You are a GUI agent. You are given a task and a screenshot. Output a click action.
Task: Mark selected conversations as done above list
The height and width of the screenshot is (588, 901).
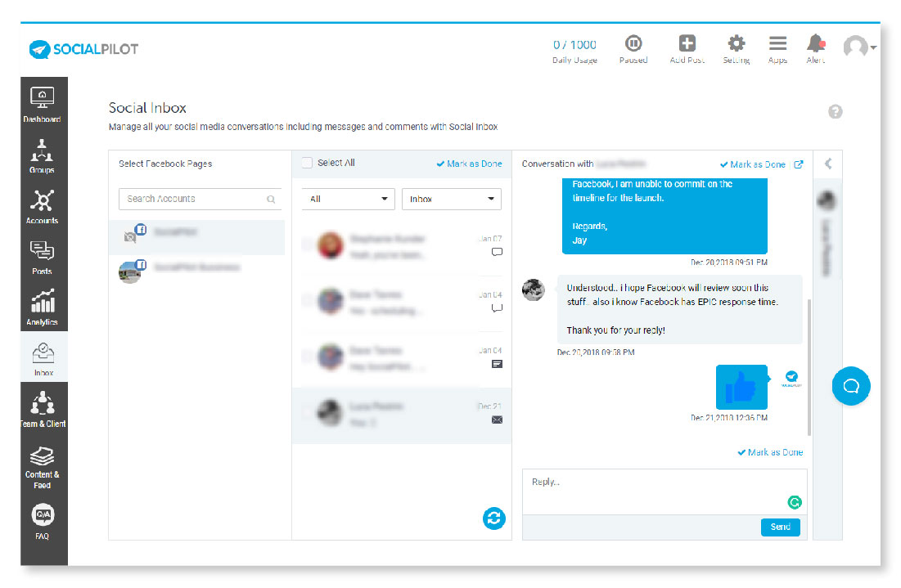click(469, 164)
